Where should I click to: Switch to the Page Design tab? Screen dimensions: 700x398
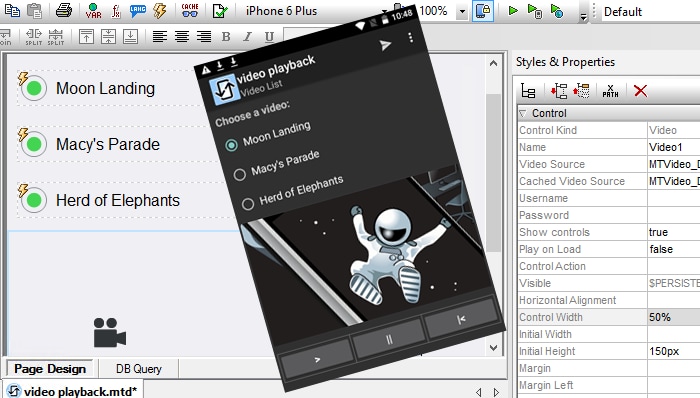[50, 369]
